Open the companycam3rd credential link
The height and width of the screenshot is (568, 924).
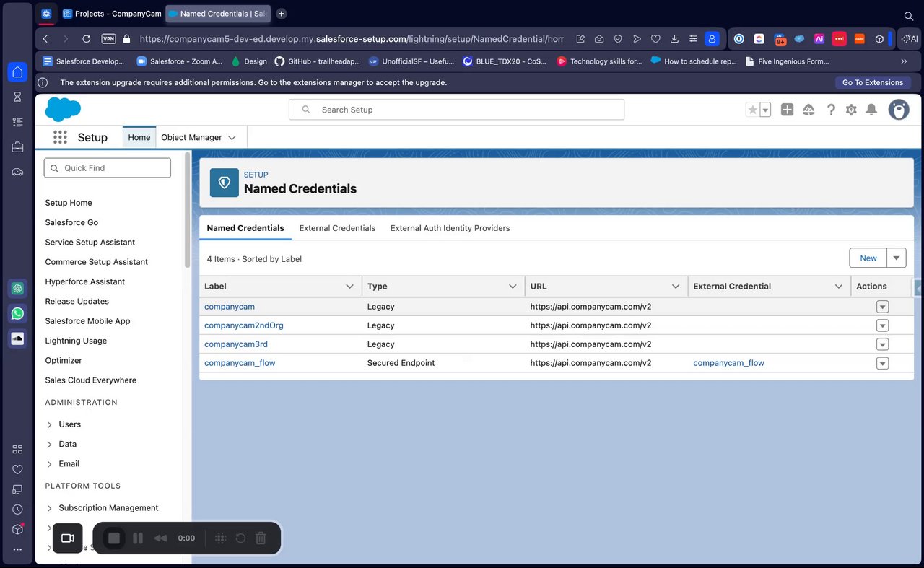coord(236,344)
